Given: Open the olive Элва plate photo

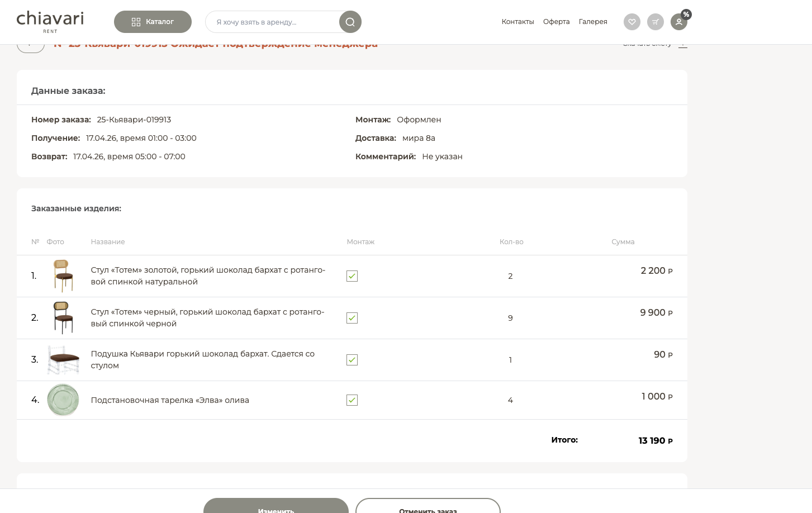Looking at the screenshot, I should pos(63,400).
